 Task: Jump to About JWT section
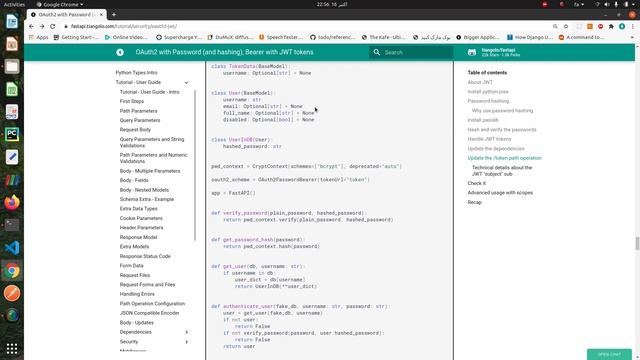click(480, 82)
